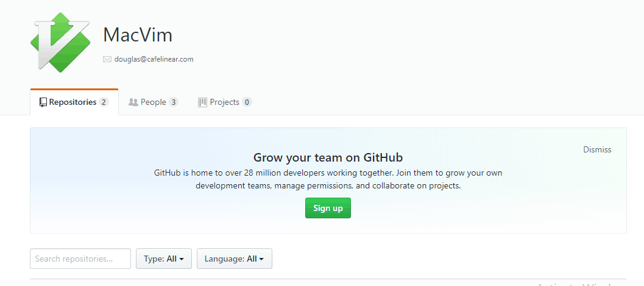The height and width of the screenshot is (286, 644).
Task: Click the people silhouette icon
Action: (x=133, y=102)
